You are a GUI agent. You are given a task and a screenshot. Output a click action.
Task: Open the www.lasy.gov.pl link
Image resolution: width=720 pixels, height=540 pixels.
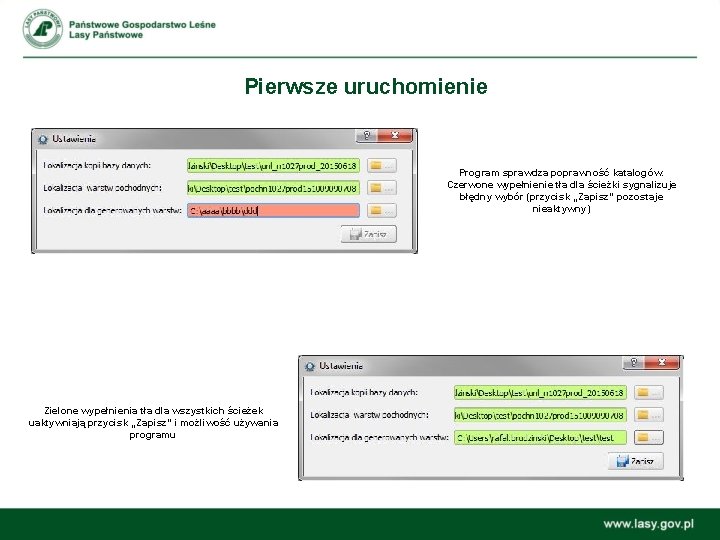pyautogui.click(x=648, y=524)
